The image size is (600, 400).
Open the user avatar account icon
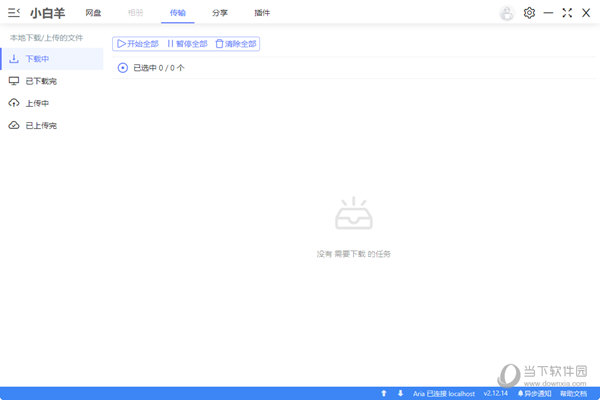click(x=507, y=13)
